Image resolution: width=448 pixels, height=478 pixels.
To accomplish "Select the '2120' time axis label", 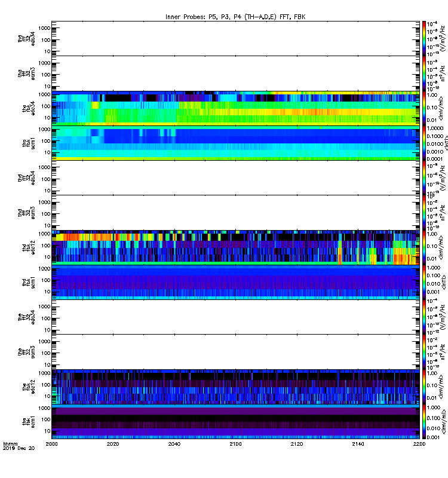I will [297, 444].
